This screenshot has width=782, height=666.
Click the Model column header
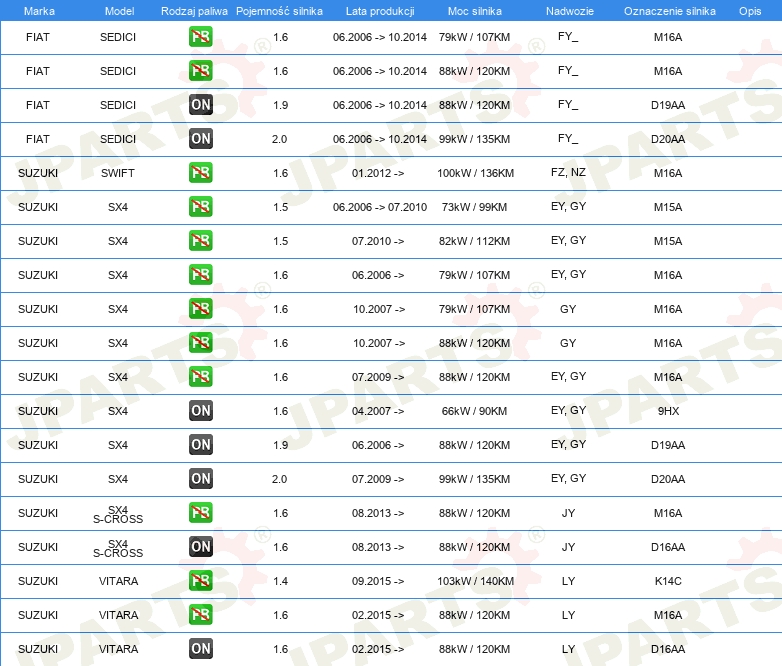pos(119,11)
